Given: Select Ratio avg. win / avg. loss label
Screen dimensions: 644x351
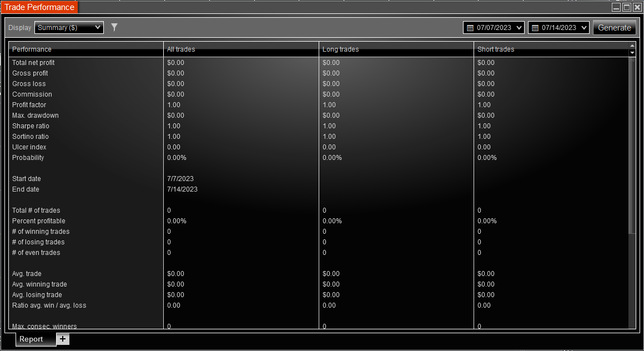Looking at the screenshot, I should (x=49, y=305).
